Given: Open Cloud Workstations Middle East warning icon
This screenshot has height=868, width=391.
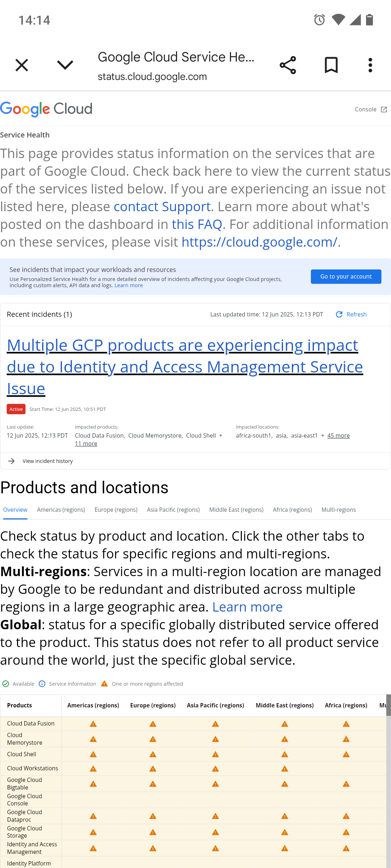Looking at the screenshot, I should (x=285, y=769).
